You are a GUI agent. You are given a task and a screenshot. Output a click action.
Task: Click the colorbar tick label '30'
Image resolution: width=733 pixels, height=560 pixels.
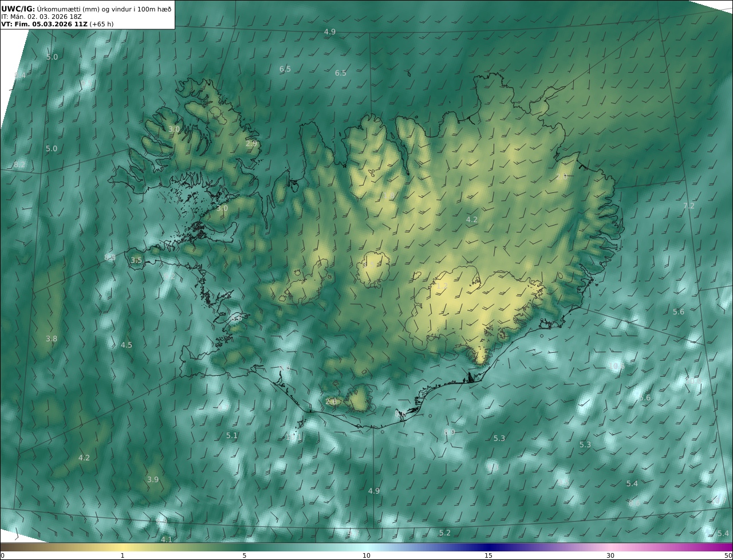click(610, 555)
